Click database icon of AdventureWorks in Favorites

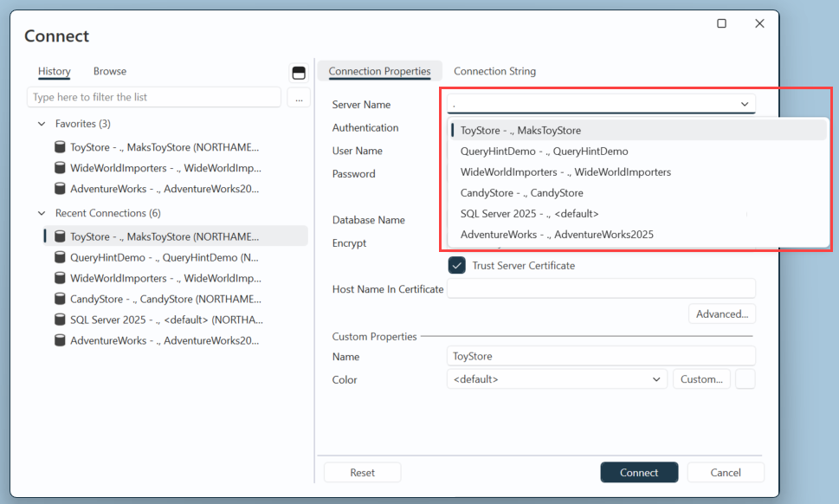tap(60, 188)
